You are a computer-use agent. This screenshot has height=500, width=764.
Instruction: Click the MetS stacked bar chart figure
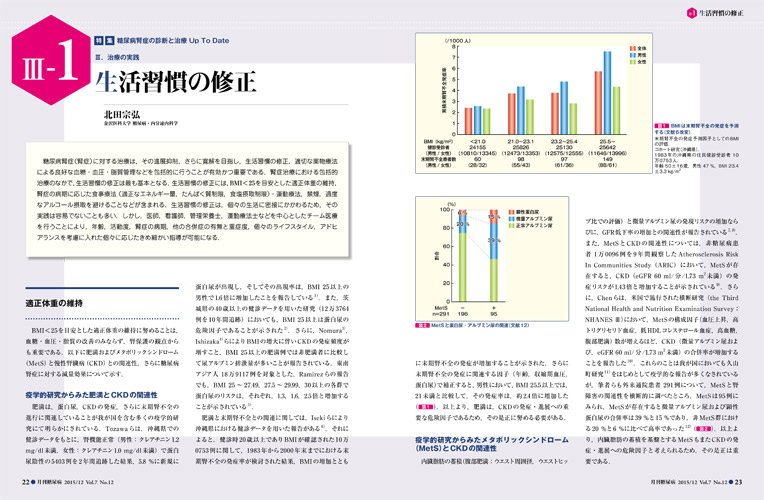[x=492, y=258]
